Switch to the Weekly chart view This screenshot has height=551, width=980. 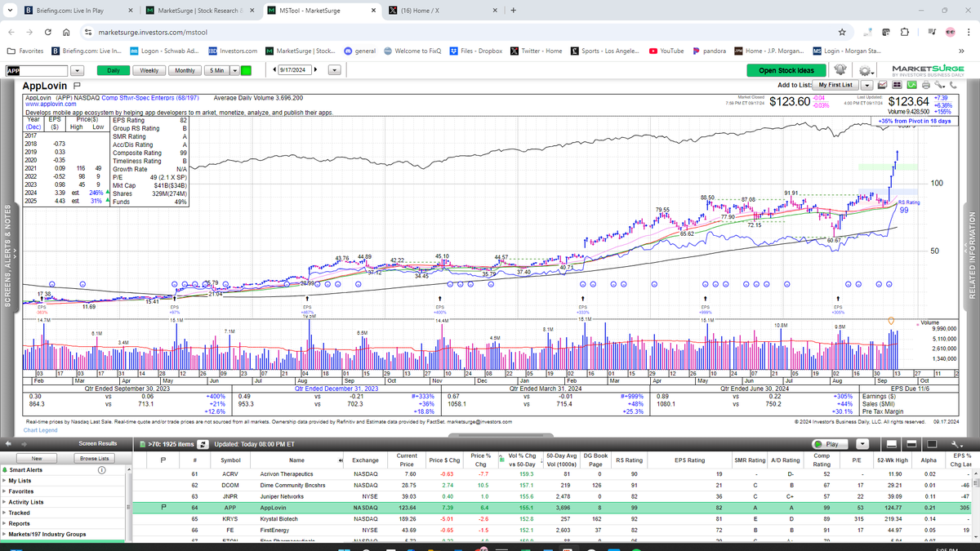149,70
